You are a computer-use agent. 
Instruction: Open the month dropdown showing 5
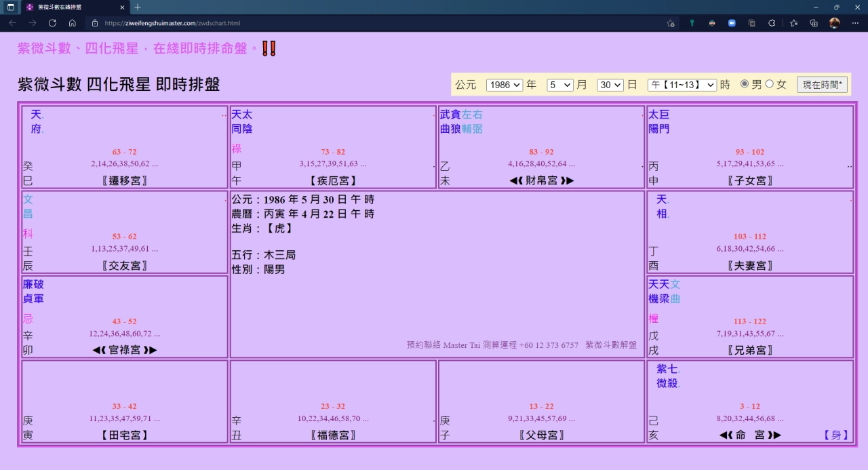pos(559,85)
